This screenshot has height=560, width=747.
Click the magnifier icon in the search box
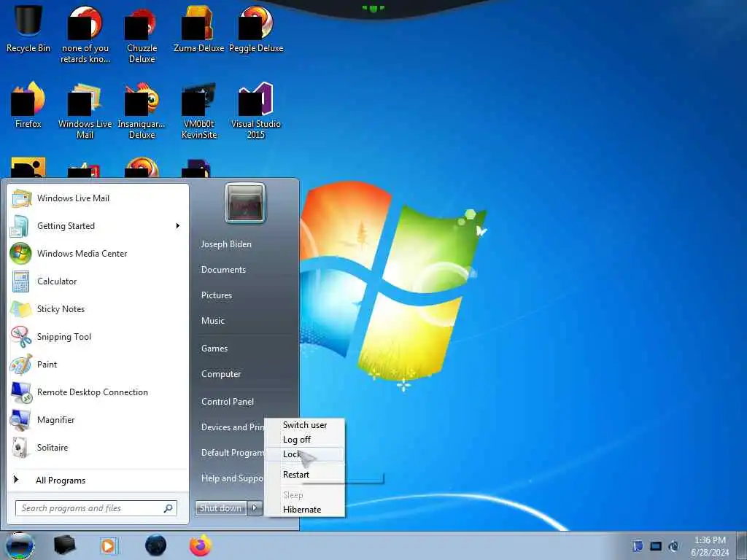pos(169,508)
